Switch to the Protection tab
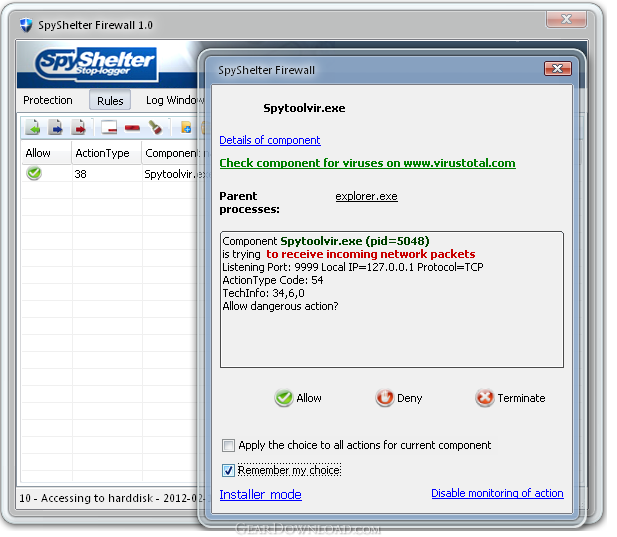The width and height of the screenshot is (617, 537). 48,100
